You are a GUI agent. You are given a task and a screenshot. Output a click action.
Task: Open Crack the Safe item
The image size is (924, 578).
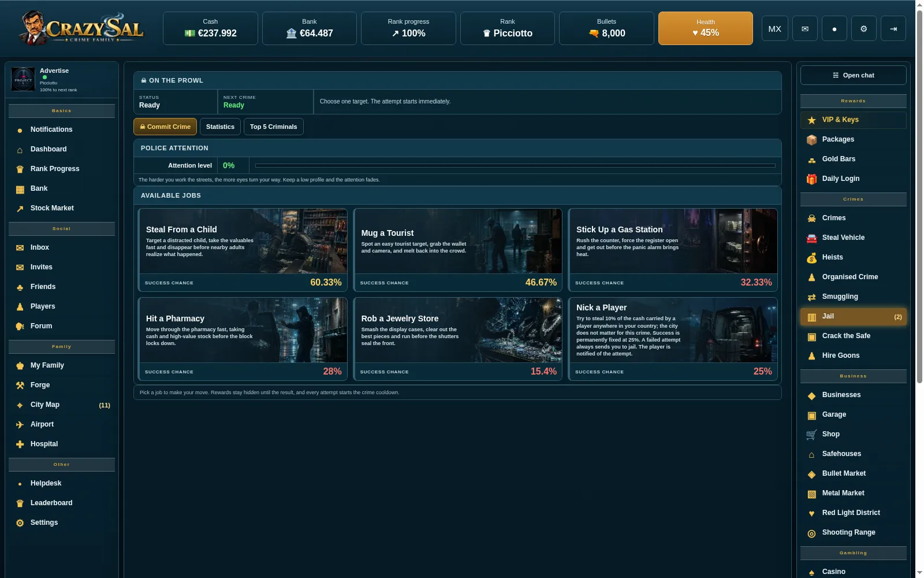pos(853,336)
